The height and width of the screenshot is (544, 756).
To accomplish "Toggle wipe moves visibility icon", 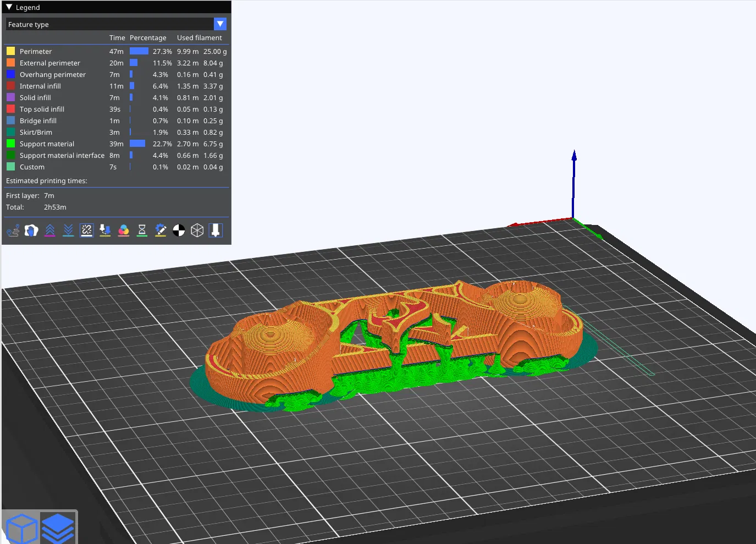I will pyautogui.click(x=31, y=230).
